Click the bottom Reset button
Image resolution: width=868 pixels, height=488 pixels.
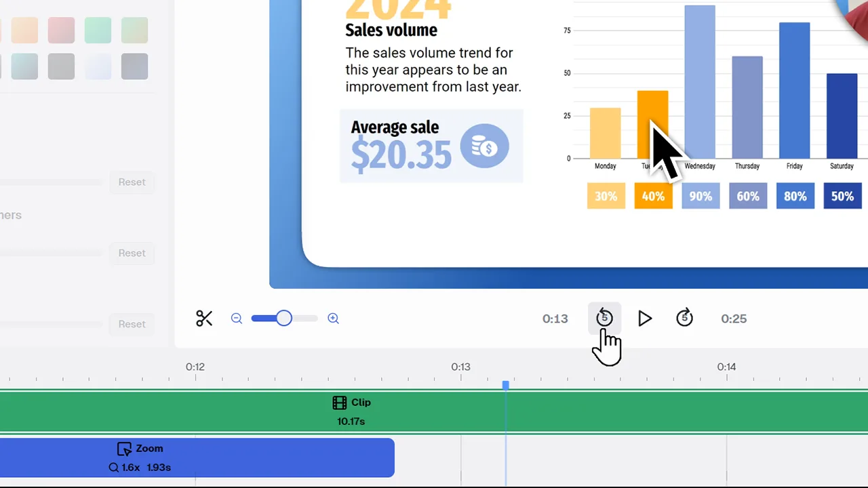(132, 324)
